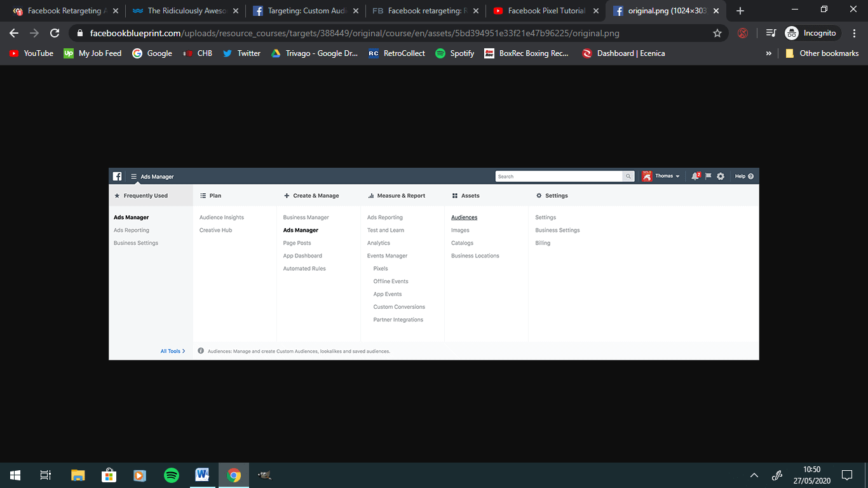Open Events Manager
The width and height of the screenshot is (868, 488).
coord(387,255)
